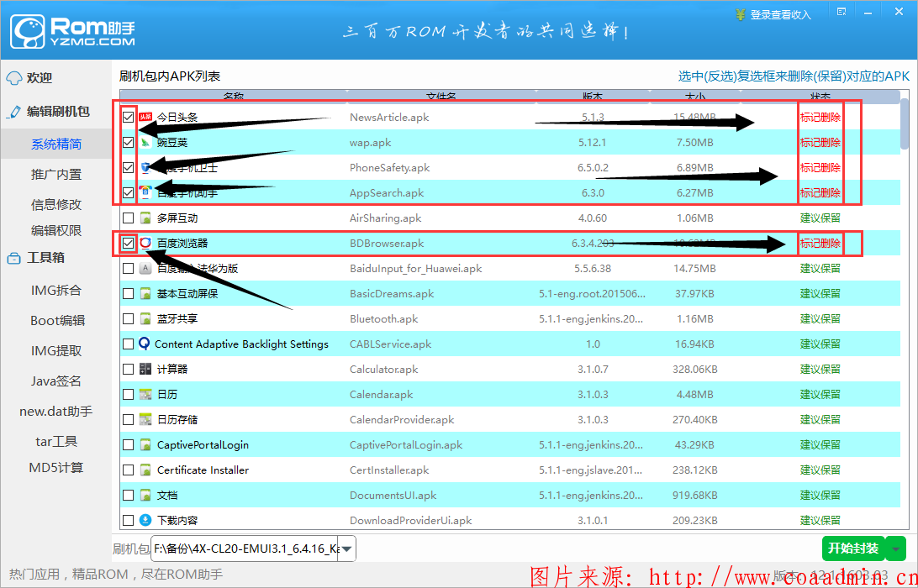The image size is (918, 588).
Task: Open the Java签名 tool
Action: pyautogui.click(x=56, y=381)
